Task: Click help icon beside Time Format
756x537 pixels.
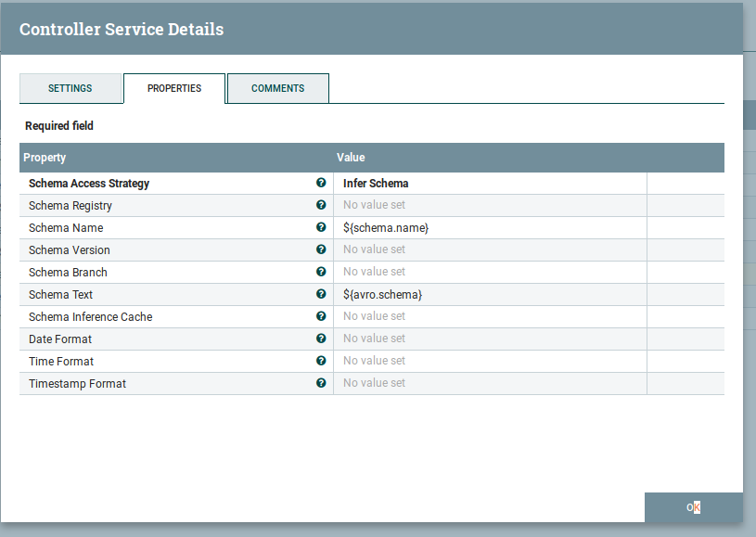Action: [x=321, y=361]
